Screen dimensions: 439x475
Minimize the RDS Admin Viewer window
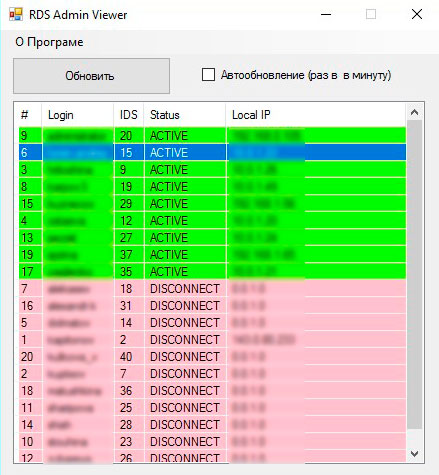pos(326,14)
